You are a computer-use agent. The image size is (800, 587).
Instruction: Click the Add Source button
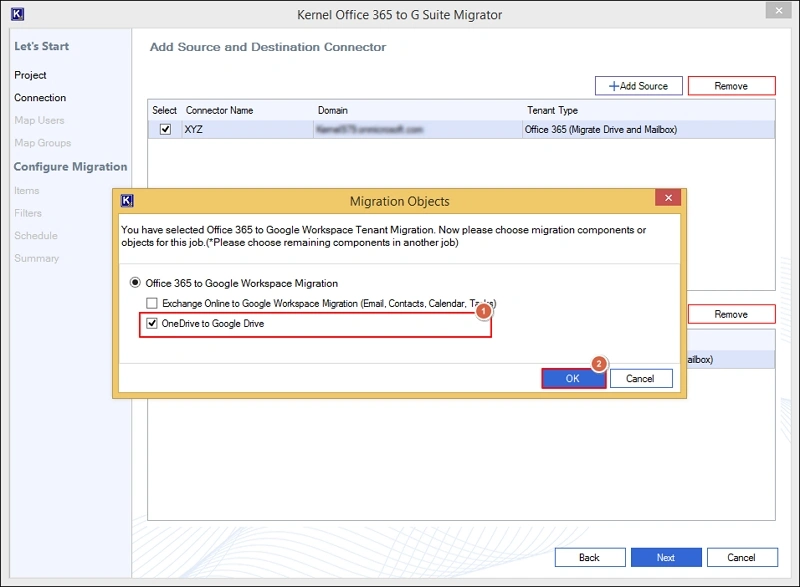(638, 86)
